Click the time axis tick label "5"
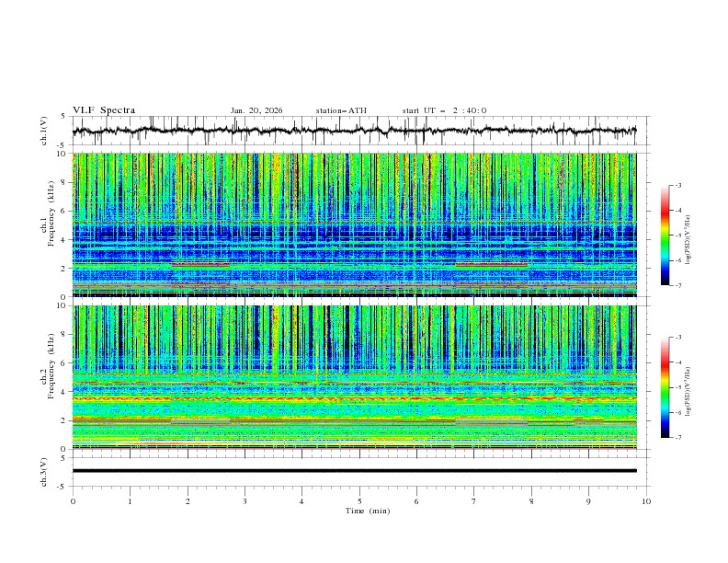 [x=359, y=501]
